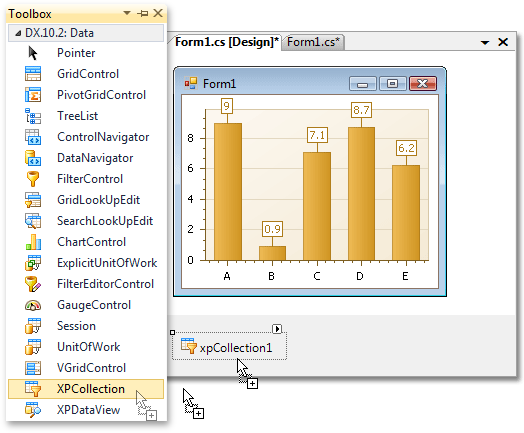
Task: Switch to the Form1.cs [Design]* tab
Action: (x=227, y=42)
